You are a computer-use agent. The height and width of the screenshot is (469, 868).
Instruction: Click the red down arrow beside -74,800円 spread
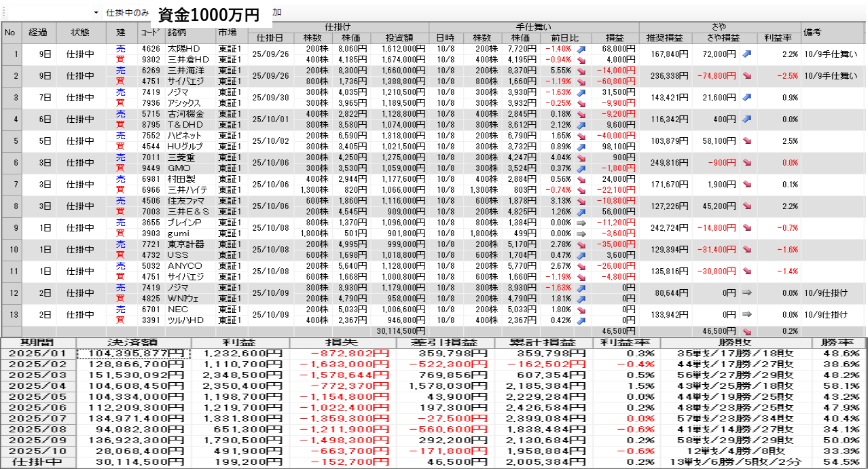[746, 76]
